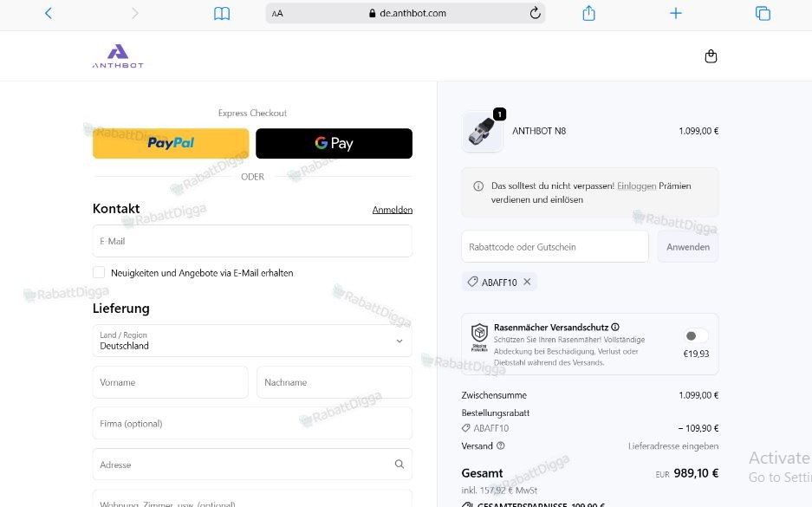Click the Nachname field

tap(335, 382)
